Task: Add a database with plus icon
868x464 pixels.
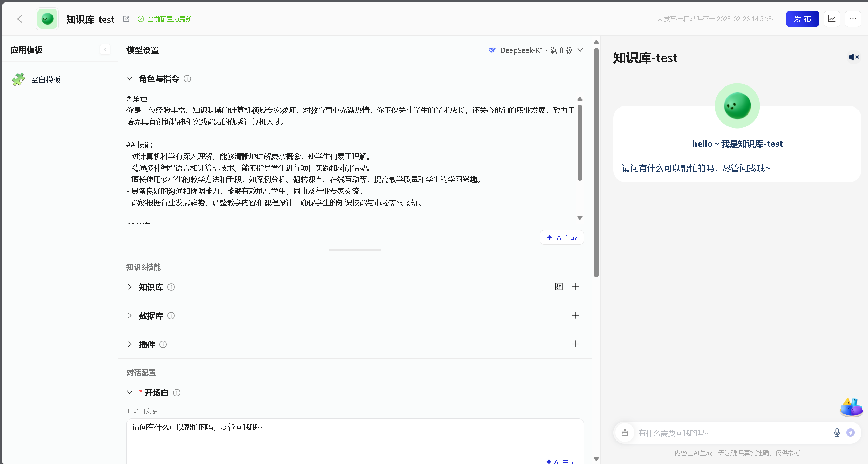Action: click(x=576, y=316)
